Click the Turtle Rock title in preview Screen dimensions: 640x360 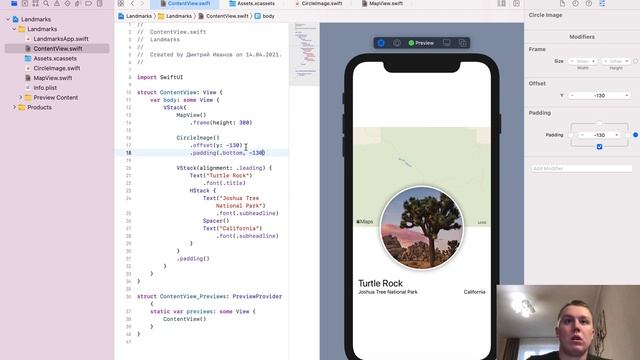[x=380, y=283]
